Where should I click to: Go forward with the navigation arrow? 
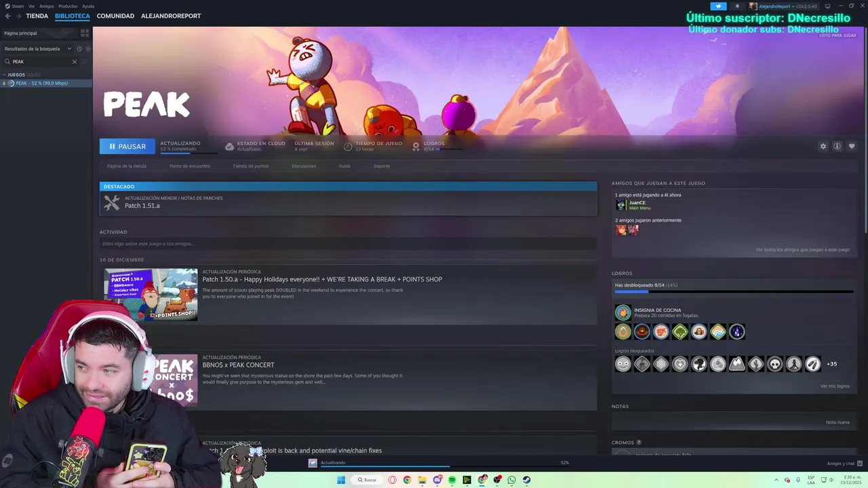(x=18, y=16)
